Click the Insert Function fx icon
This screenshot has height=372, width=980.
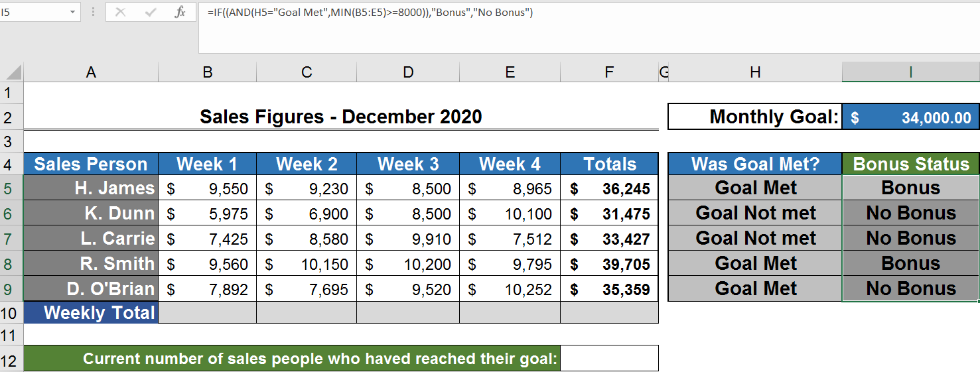(180, 12)
